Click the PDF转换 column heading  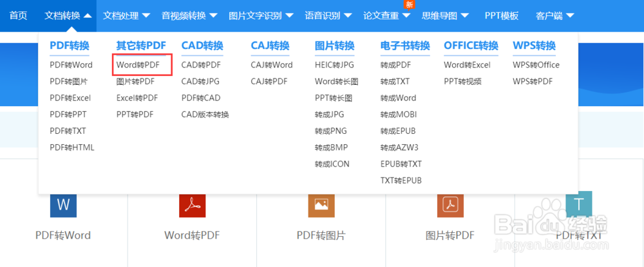70,45
